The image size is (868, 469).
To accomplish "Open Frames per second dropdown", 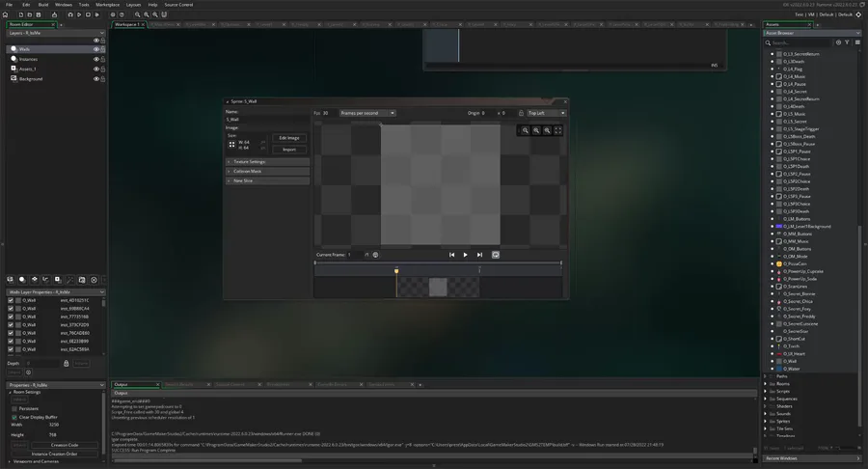I will [367, 113].
